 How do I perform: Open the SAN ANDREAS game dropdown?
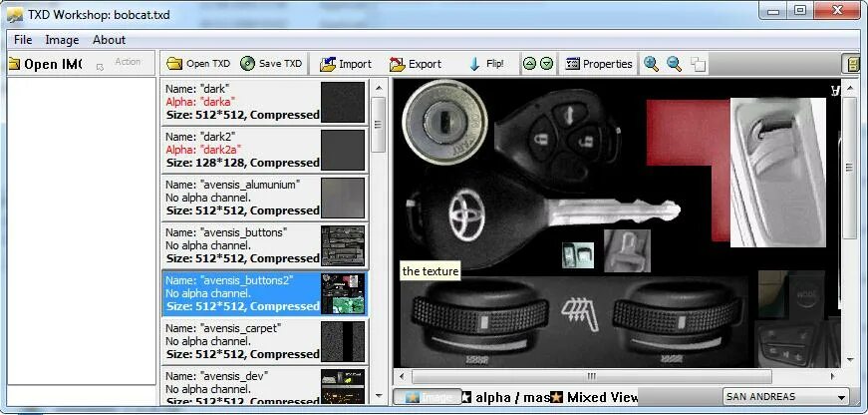pyautogui.click(x=786, y=397)
